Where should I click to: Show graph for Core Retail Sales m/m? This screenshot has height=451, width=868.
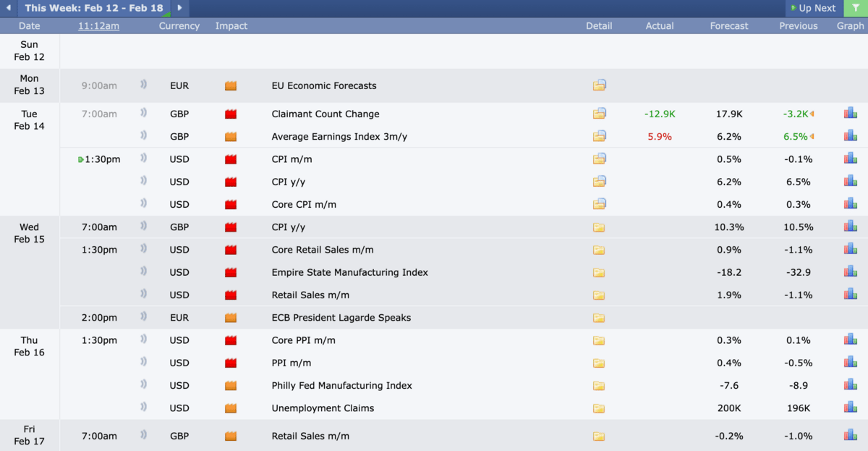[851, 249]
